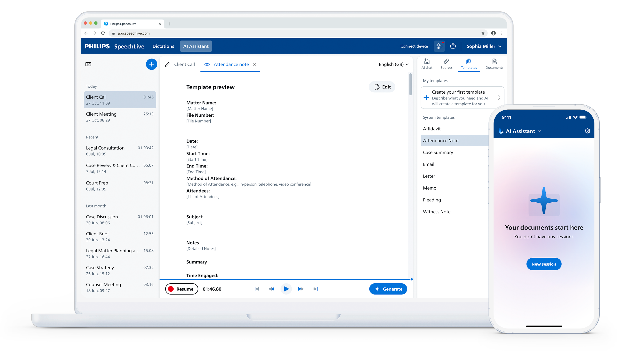Open new browser tab plus button
Viewport: 644px width, 351px height.
(x=170, y=24)
